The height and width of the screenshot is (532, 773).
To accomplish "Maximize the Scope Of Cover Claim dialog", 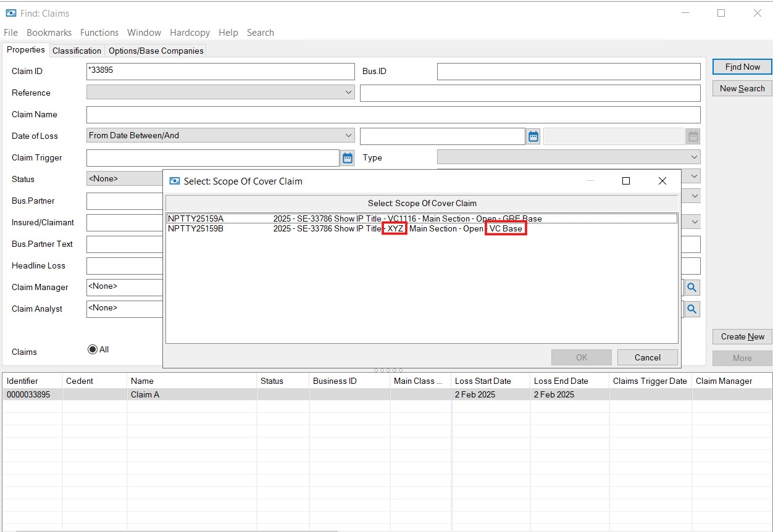I will [625, 181].
